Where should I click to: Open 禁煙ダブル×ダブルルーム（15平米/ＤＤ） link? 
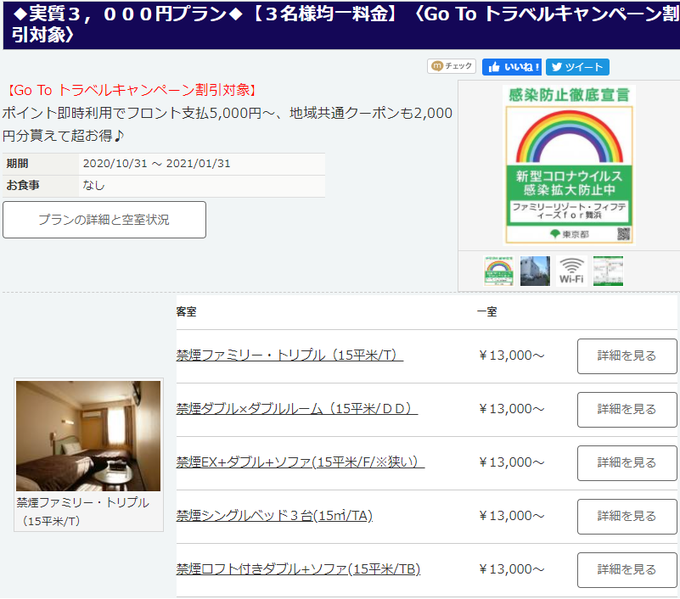[297, 409]
